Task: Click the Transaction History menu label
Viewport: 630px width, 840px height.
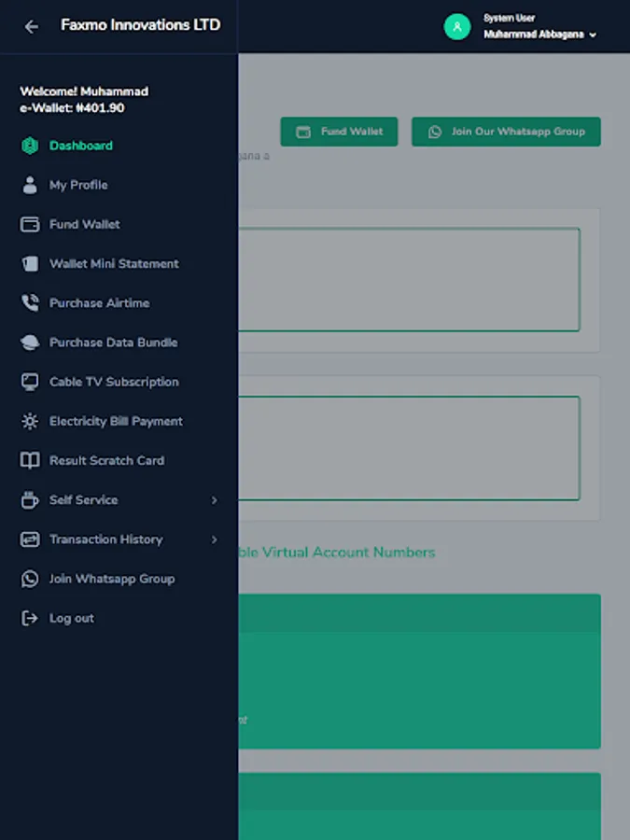Action: coord(106,539)
